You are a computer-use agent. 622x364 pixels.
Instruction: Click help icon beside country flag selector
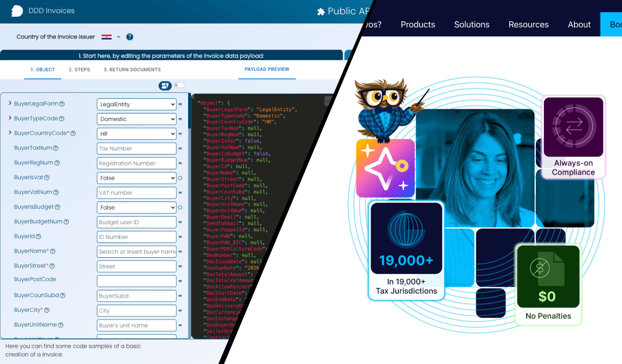click(x=130, y=37)
